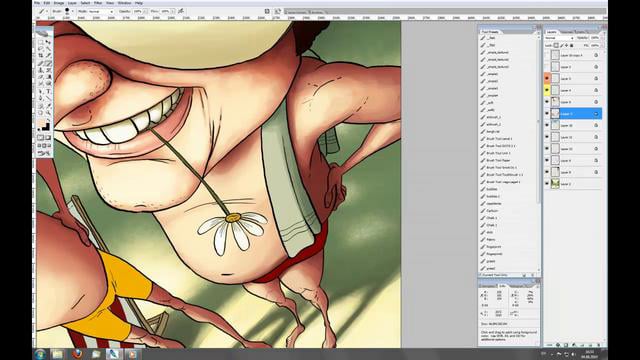Open the Image menu
Viewport: 640px width, 360px height.
pos(59,3)
